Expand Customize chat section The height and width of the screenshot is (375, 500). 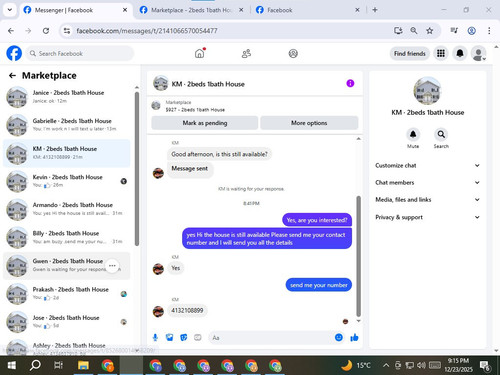[x=428, y=166]
